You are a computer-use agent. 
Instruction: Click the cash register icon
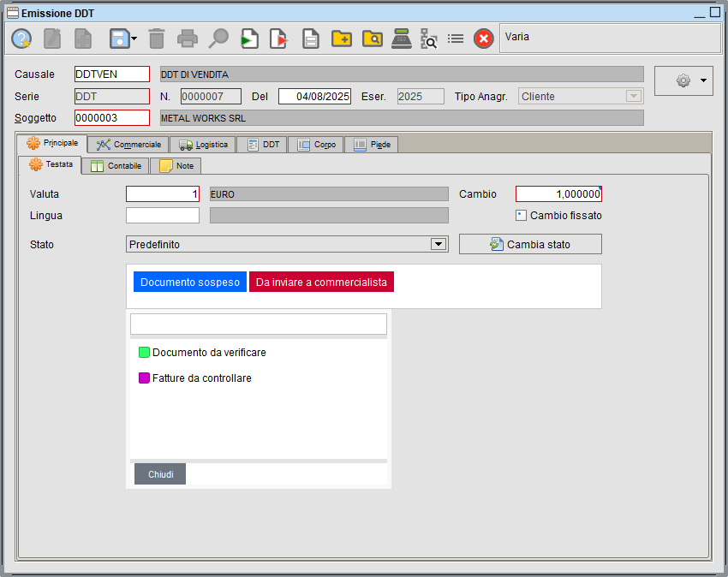(400, 39)
